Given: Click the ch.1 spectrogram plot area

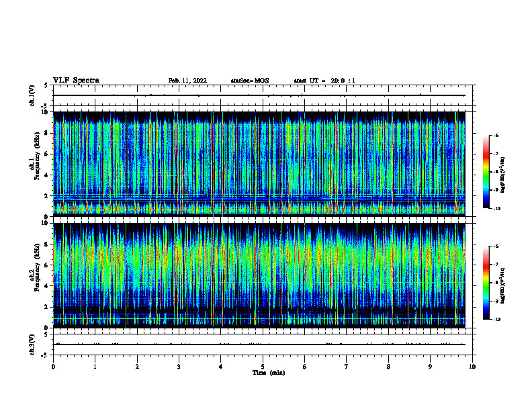Looking at the screenshot, I should coord(259,164).
